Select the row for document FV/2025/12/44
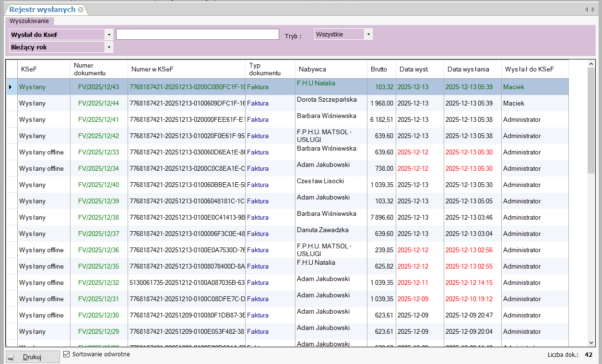This screenshot has height=364, width=602. pos(98,104)
